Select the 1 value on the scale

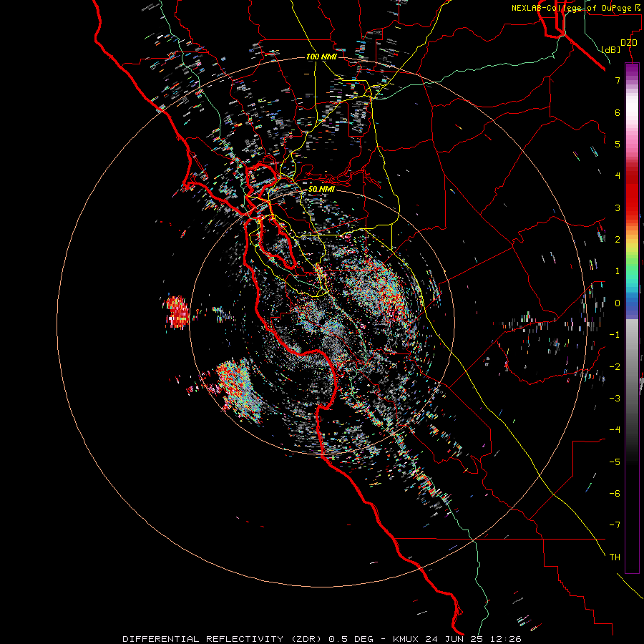618,271
